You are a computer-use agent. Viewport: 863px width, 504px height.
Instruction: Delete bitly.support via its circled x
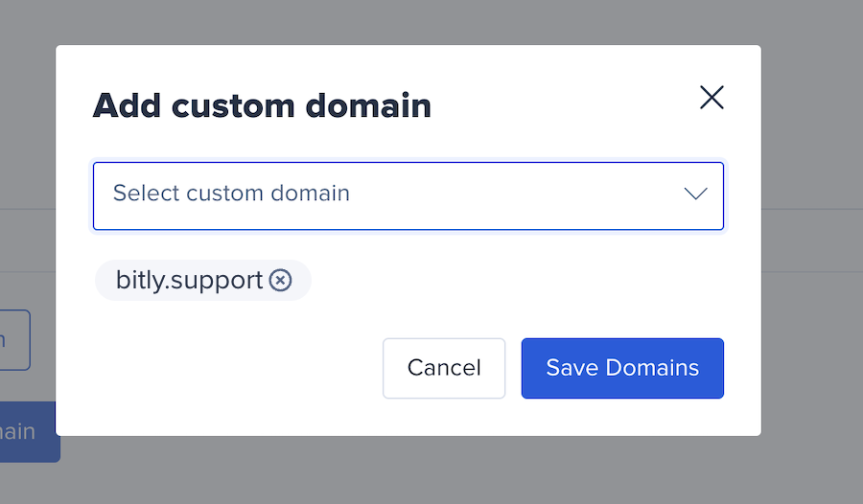280,280
